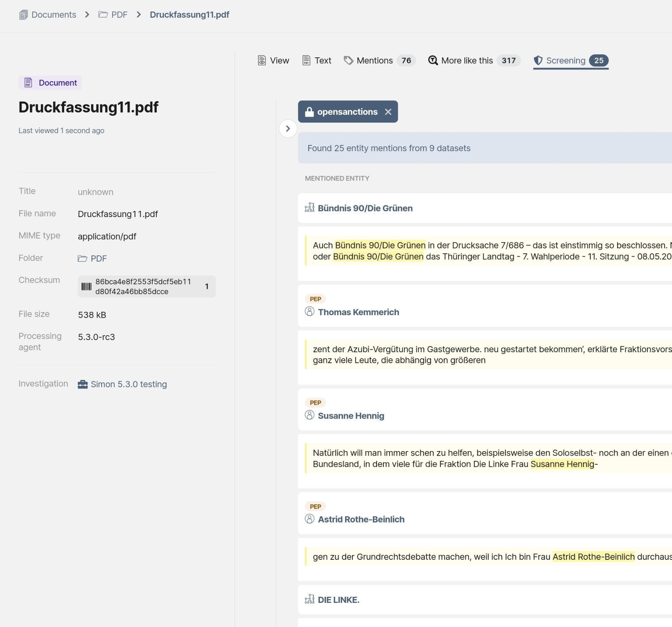Click the highlighted Astrid Rothe-Beinlich mention in excerpt
The image size is (672, 627).
593,557
